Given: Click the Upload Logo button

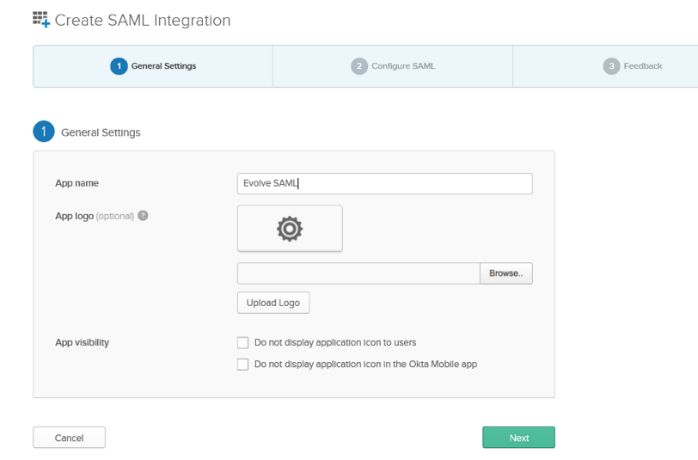Looking at the screenshot, I should click(x=273, y=303).
